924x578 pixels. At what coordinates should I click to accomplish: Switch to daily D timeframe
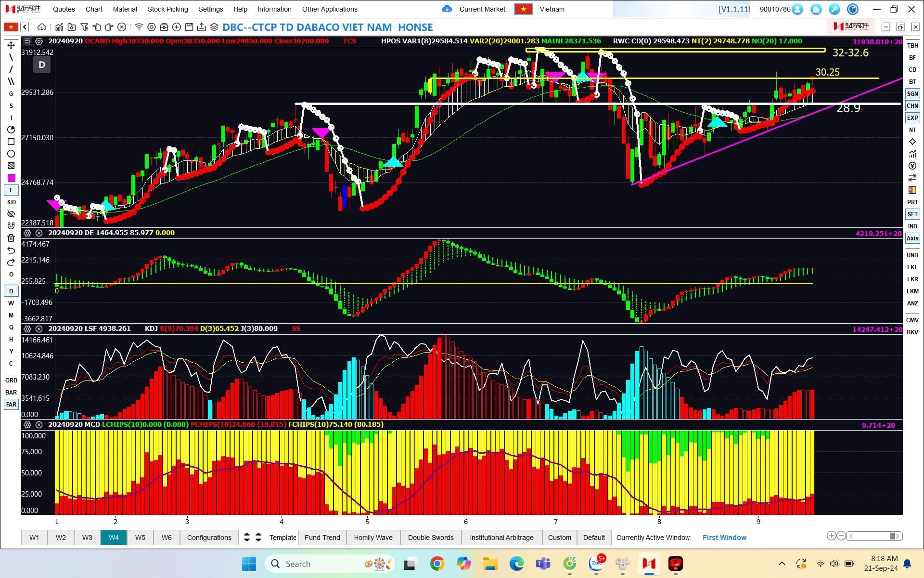pos(11,291)
